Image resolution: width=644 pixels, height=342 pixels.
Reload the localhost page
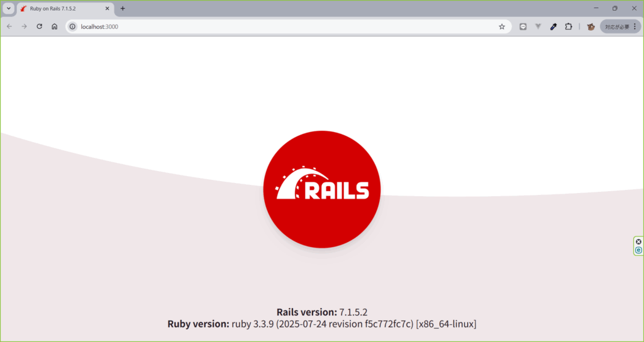point(39,26)
